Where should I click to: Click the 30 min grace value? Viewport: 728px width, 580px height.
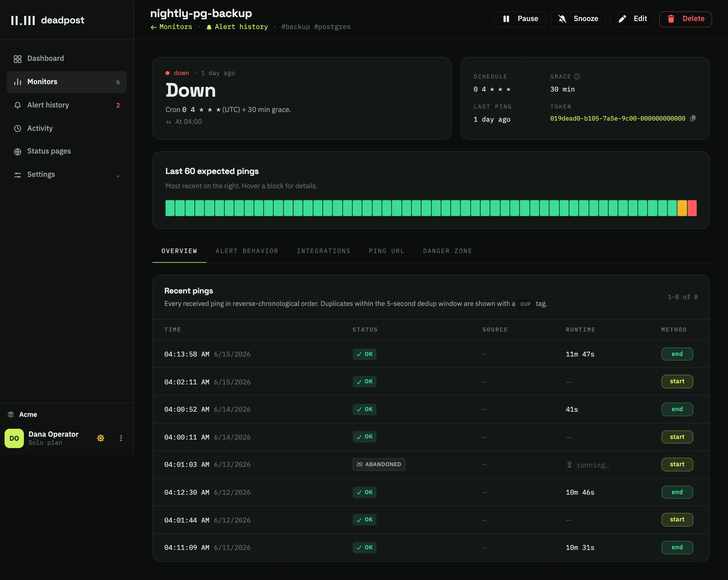coord(562,90)
